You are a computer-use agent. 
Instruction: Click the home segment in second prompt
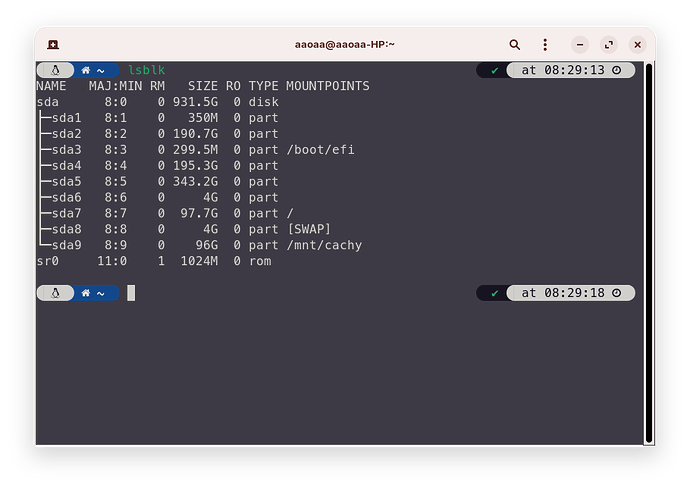[x=94, y=293]
